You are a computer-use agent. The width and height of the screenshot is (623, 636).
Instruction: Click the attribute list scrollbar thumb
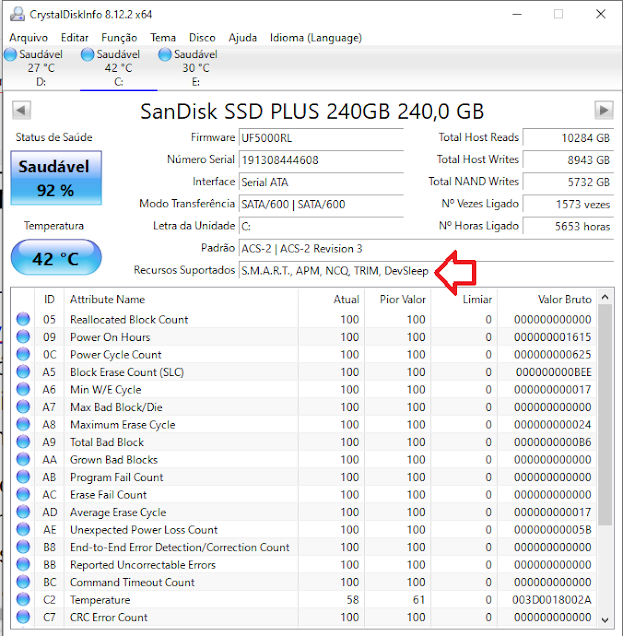[605, 415]
